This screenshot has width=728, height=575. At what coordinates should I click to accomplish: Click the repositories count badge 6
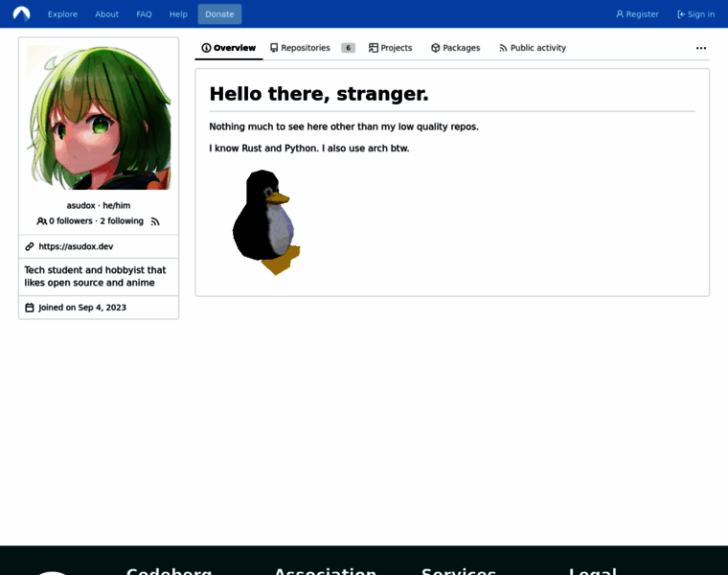tap(349, 48)
